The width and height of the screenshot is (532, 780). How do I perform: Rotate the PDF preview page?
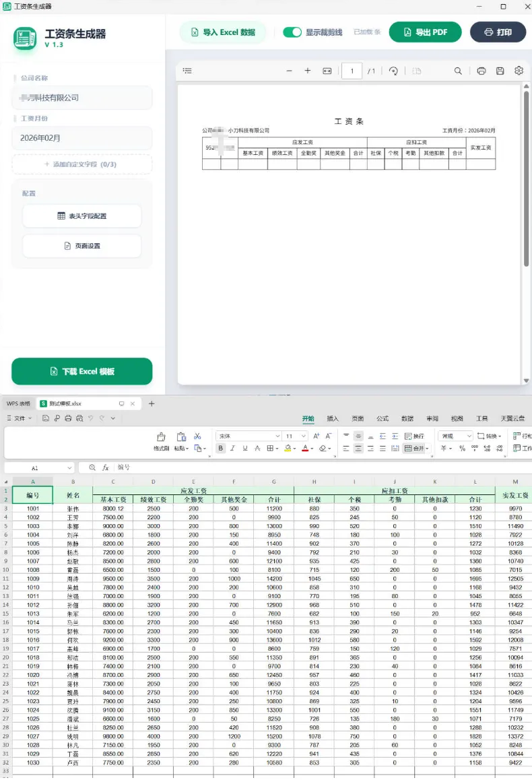point(393,71)
